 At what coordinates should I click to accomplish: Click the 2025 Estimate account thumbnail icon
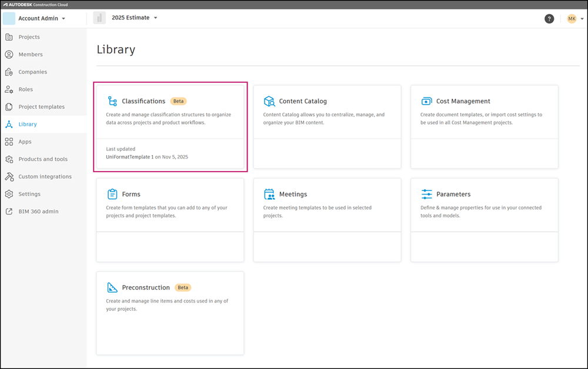point(99,18)
